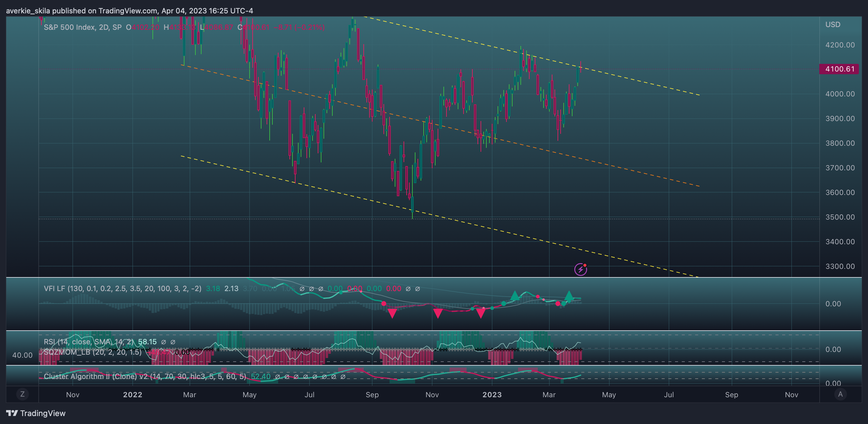Click the published-on header text
This screenshot has height=424, width=868.
click(x=129, y=11)
